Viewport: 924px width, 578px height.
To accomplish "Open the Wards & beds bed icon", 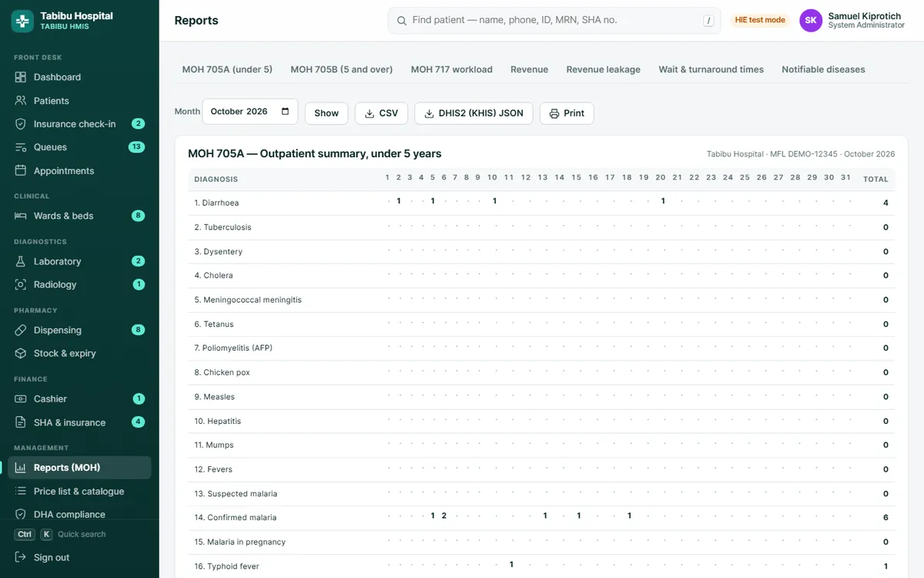I will pyautogui.click(x=21, y=216).
